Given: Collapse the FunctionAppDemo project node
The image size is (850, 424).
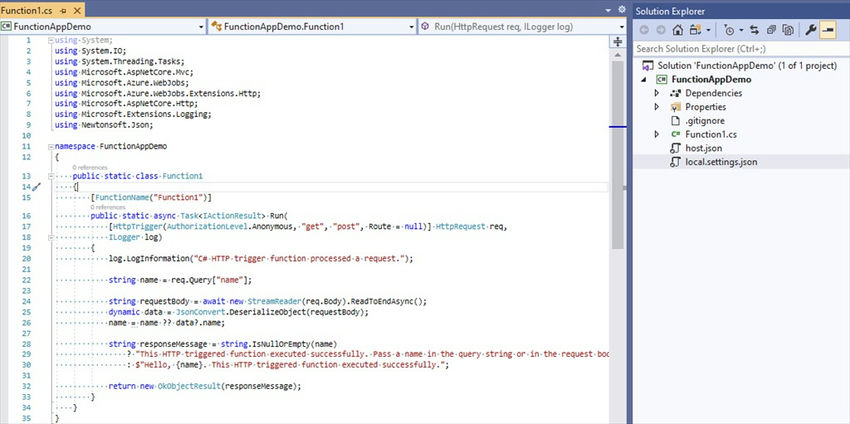Looking at the screenshot, I should tap(644, 80).
